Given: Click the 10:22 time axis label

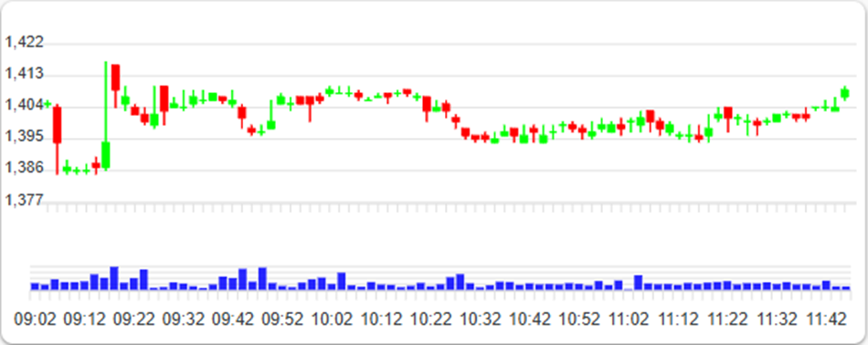Looking at the screenshot, I should point(431,319).
